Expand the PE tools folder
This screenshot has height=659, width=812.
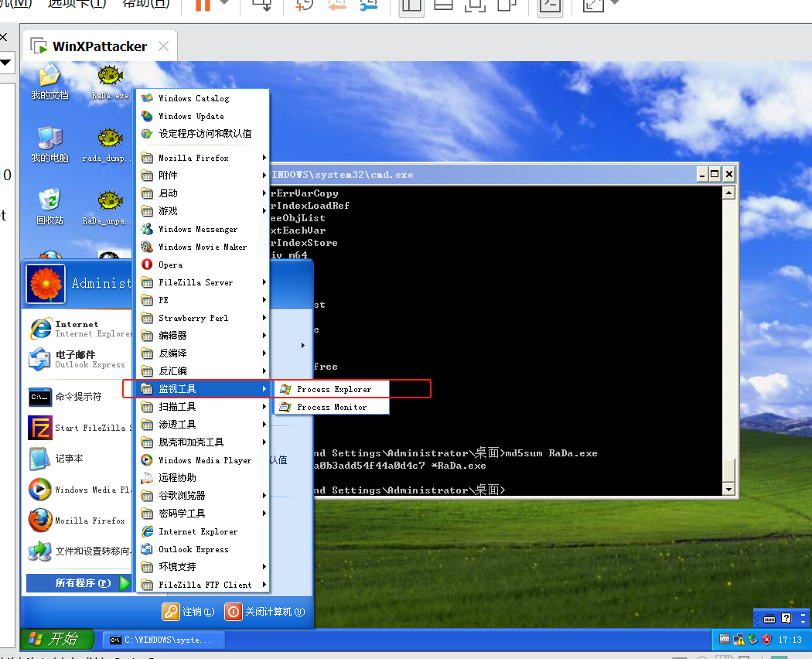(203, 300)
